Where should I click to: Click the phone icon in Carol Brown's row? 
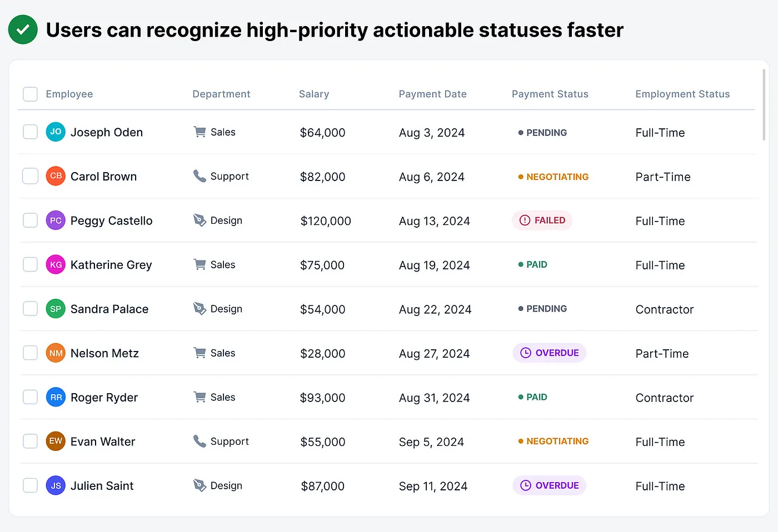click(200, 176)
